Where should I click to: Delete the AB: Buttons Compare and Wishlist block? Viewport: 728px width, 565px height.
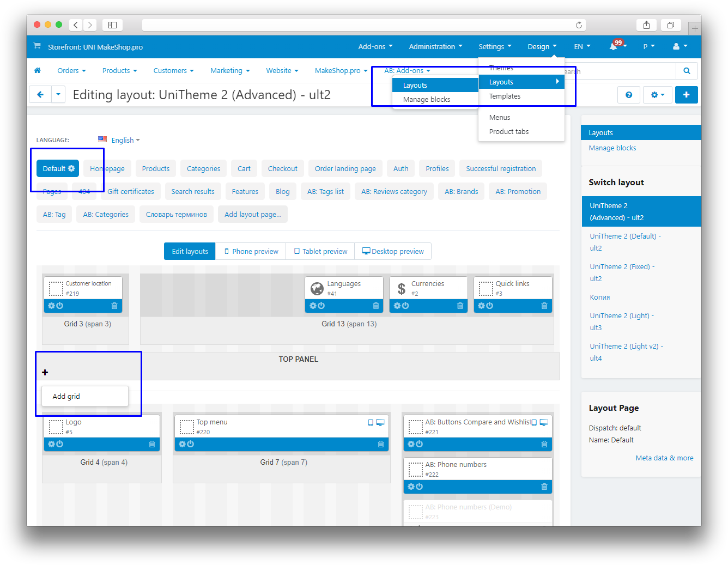tap(544, 444)
